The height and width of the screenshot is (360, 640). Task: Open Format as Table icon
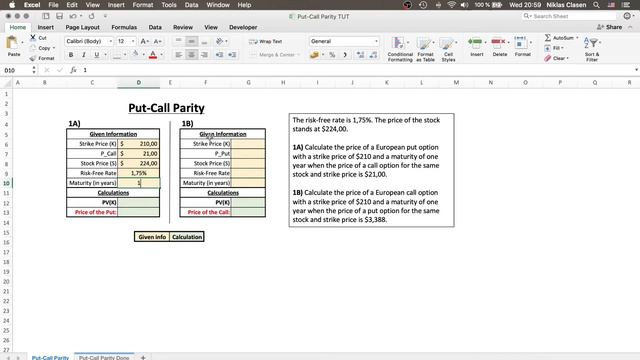pos(424,43)
